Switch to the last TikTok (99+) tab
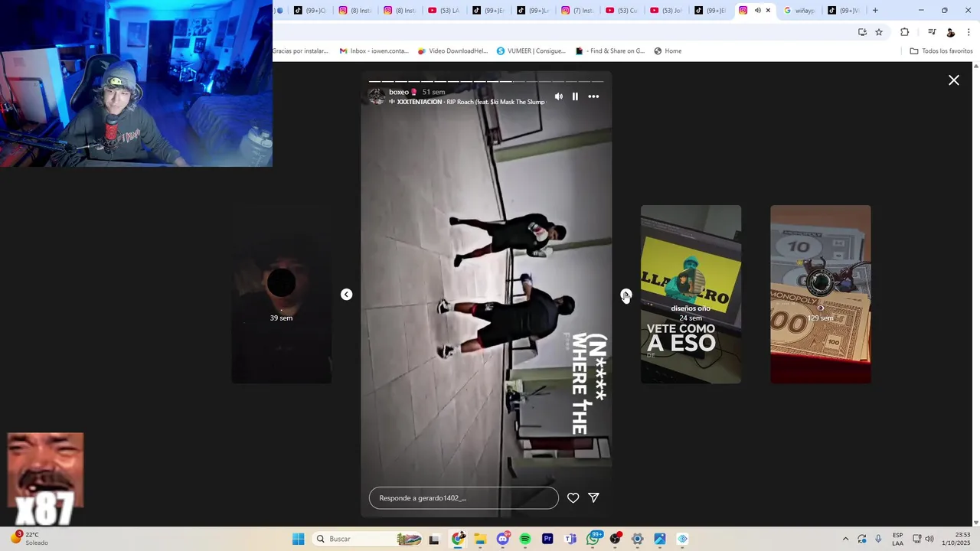This screenshot has width=980, height=551. click(844, 10)
